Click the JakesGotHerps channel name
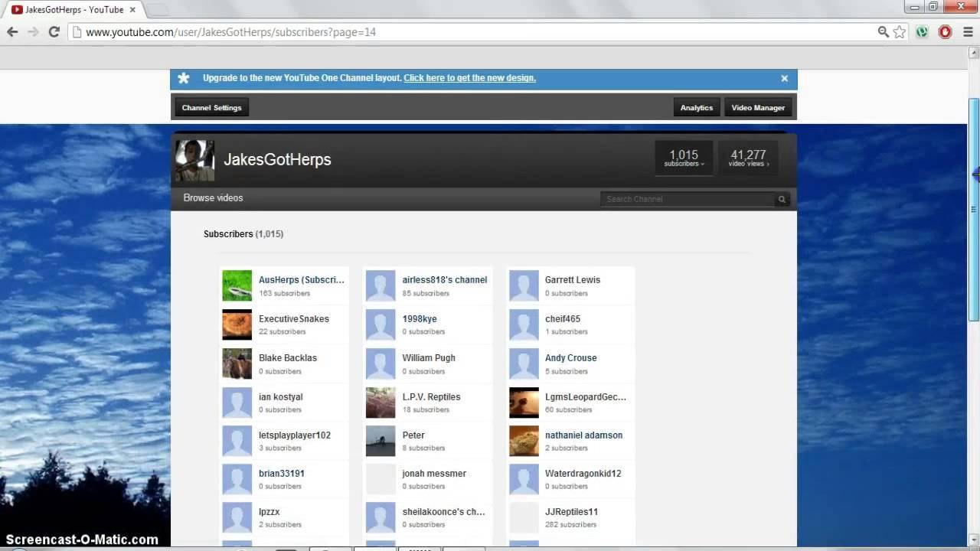The height and width of the screenshot is (551, 980). coord(277,159)
